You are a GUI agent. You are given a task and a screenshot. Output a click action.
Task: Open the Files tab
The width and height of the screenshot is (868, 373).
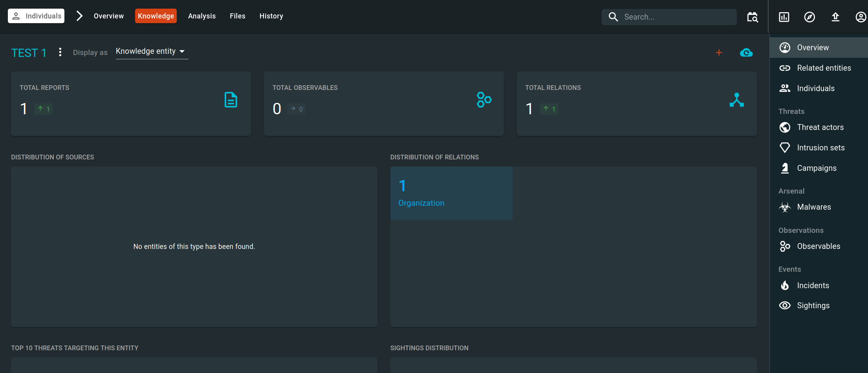[238, 16]
